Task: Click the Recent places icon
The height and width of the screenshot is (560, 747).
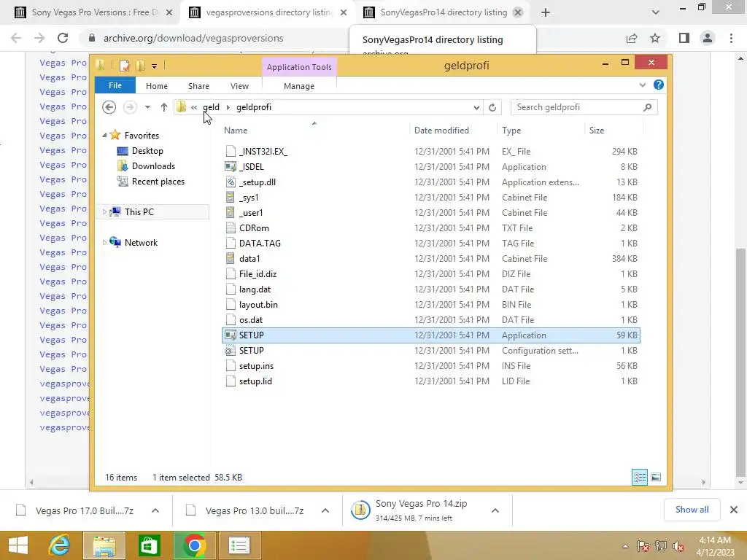Action: click(x=123, y=182)
